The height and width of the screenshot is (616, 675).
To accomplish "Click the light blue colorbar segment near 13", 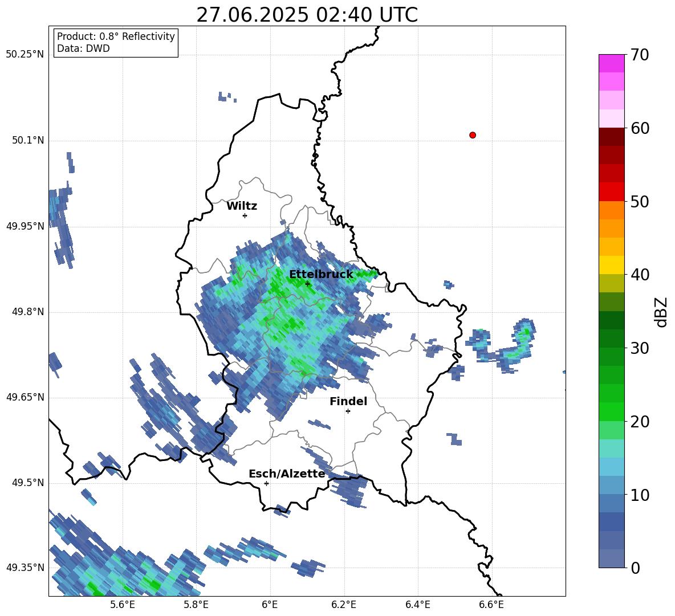I will click(611, 467).
